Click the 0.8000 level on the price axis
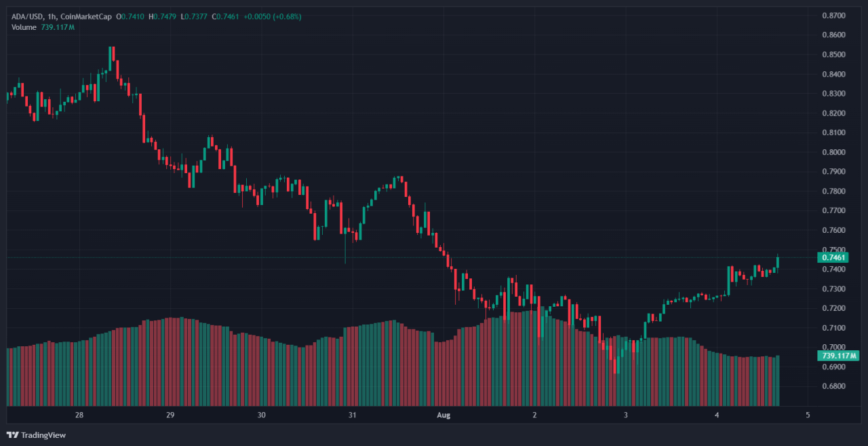The width and height of the screenshot is (868, 446). pyautogui.click(x=833, y=152)
